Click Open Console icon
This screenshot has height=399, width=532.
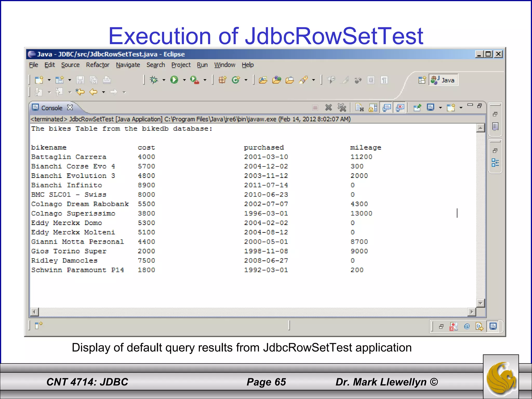(x=451, y=107)
